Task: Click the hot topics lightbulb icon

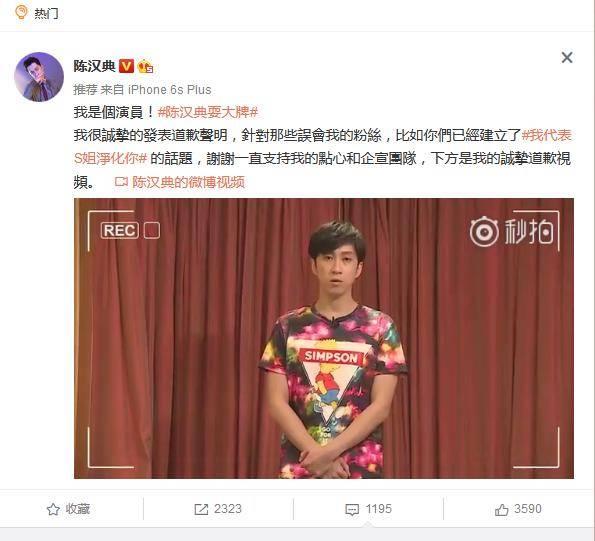Action: (x=21, y=12)
